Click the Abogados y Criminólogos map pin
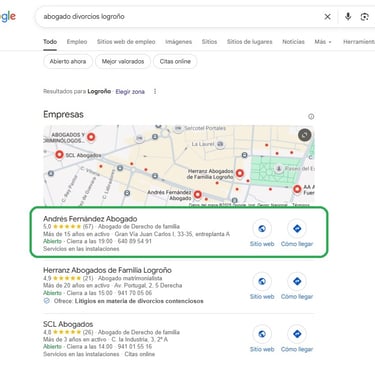The width and height of the screenshot is (375, 366). tap(91, 137)
